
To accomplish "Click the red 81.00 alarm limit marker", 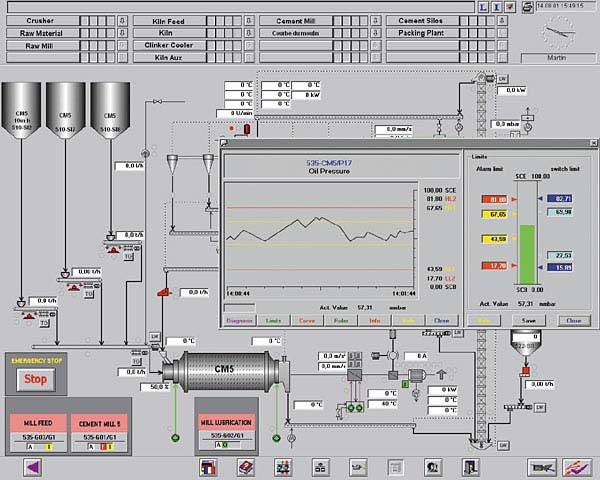I will (x=496, y=199).
